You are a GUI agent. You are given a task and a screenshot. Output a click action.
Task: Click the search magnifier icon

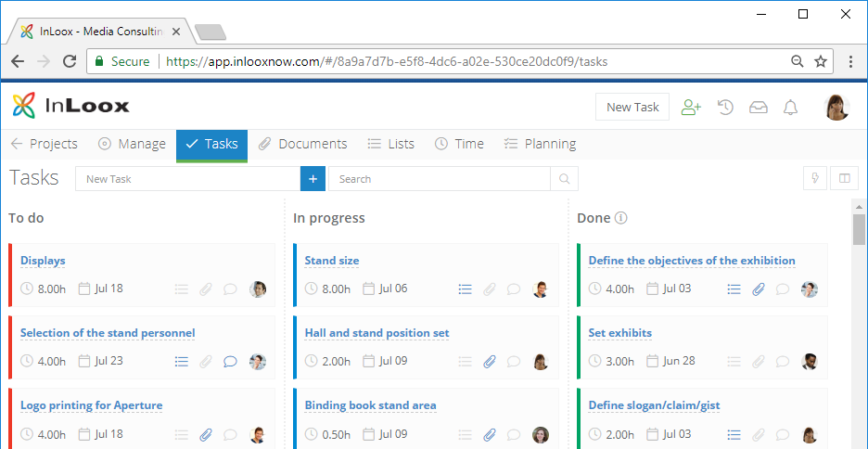564,179
